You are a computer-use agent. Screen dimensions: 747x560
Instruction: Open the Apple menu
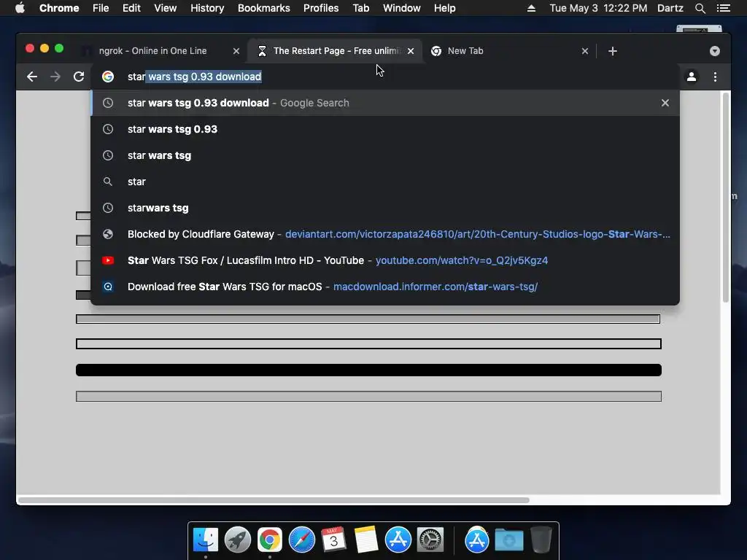pos(20,8)
